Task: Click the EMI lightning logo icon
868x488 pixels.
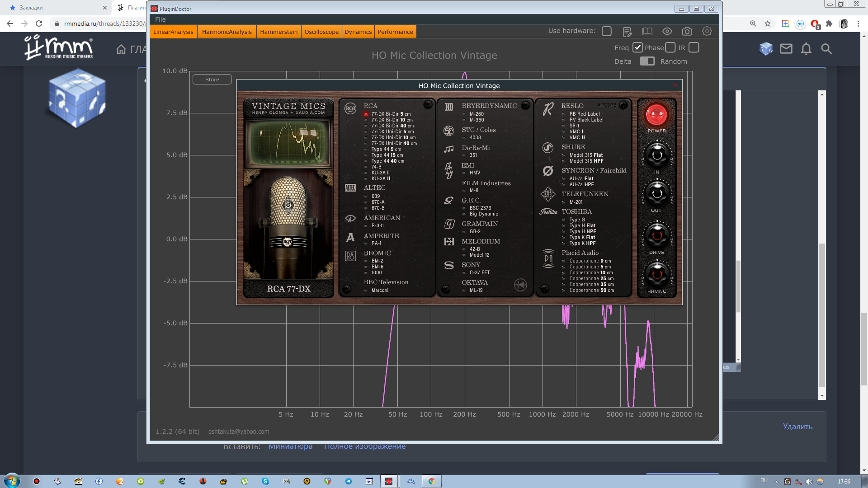Action: point(449,170)
